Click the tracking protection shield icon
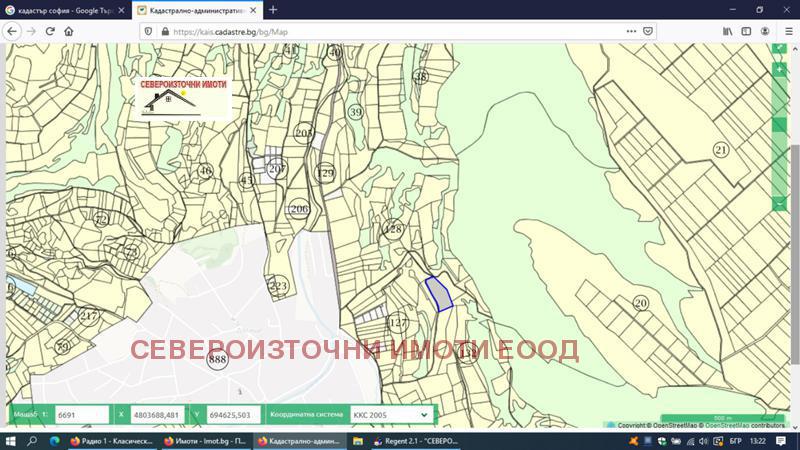800x450 pixels. pyautogui.click(x=149, y=31)
